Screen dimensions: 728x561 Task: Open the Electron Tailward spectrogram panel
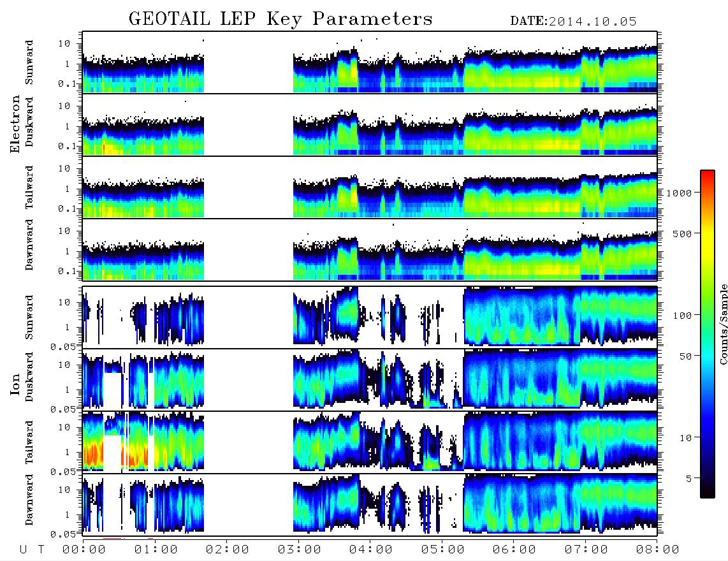coord(370,187)
